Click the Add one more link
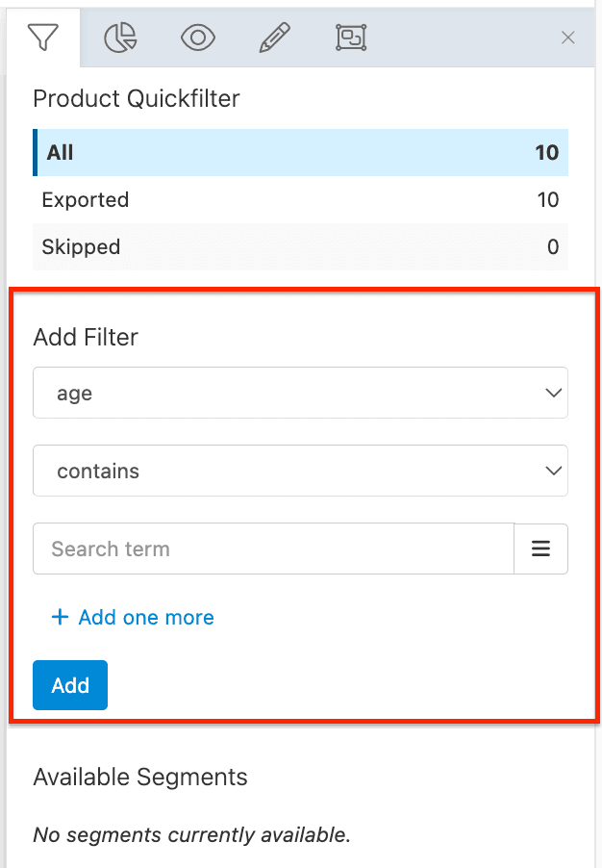Screen dimensions: 602x868 point(134,618)
